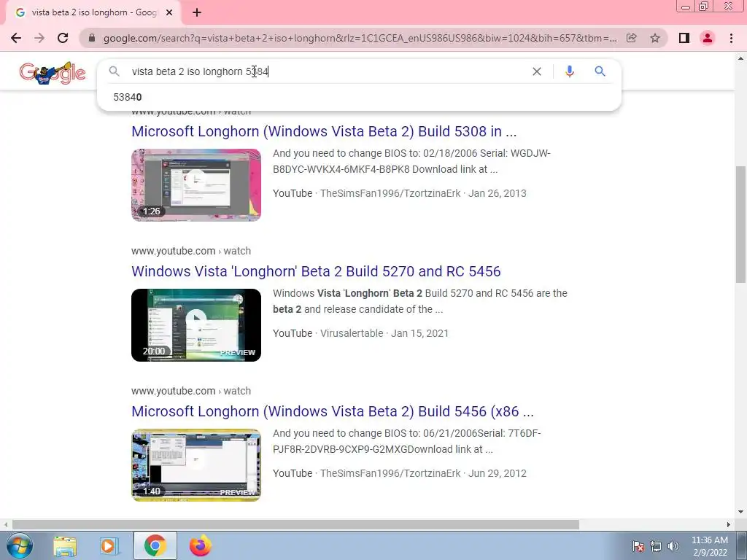Open the volume speaker tray icon
The image size is (747, 560).
673,546
